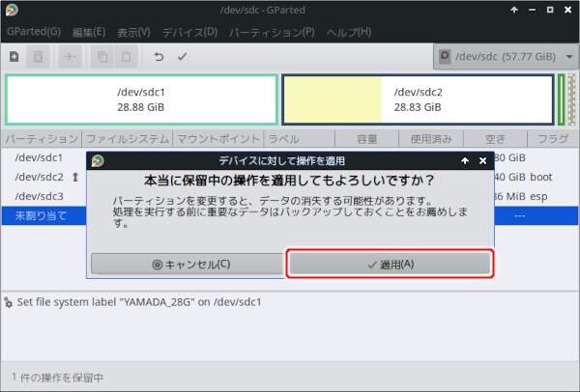Click the boot flag text
Image resolution: width=580 pixels, height=392 pixels.
(541, 177)
